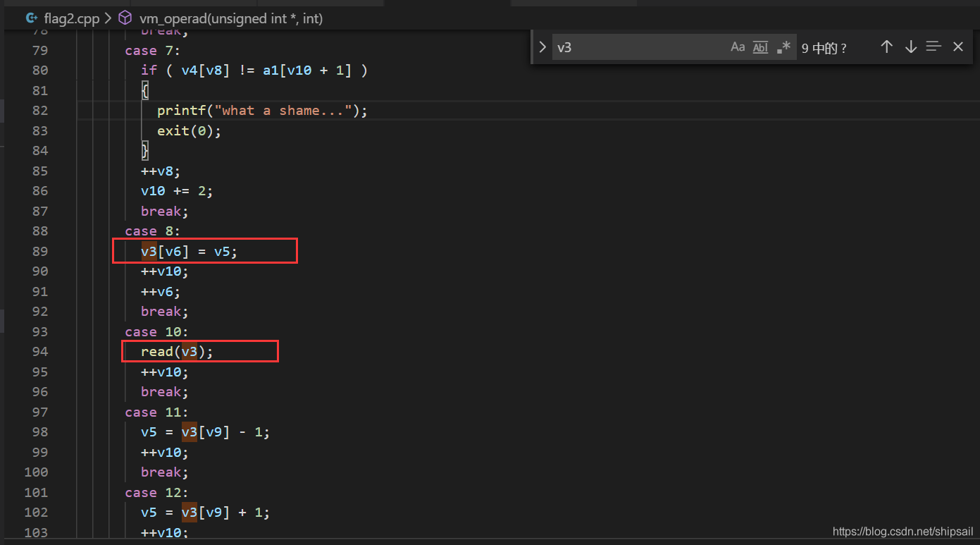The image size is (980, 545).
Task: Click the printf "what a shame..." statement
Action: 263,110
